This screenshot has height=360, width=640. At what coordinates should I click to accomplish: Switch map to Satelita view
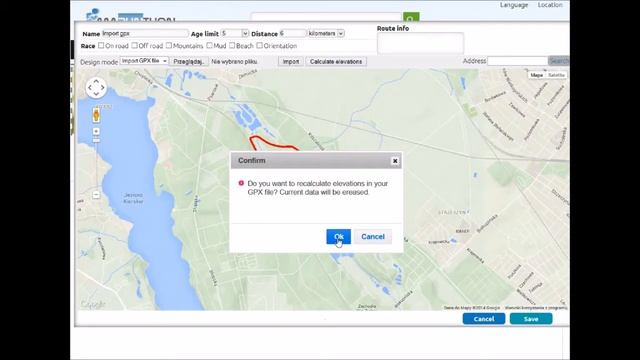(556, 75)
